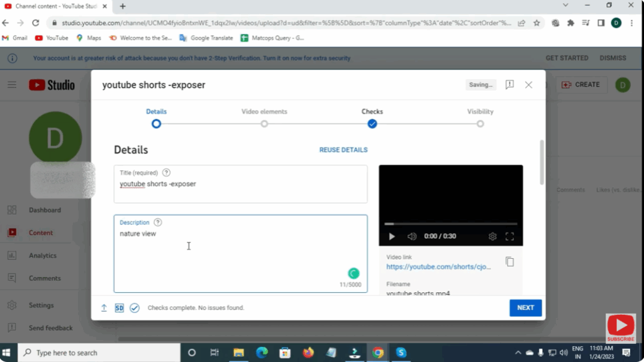
Task: Open the YouTube shorts video link
Action: click(x=438, y=267)
